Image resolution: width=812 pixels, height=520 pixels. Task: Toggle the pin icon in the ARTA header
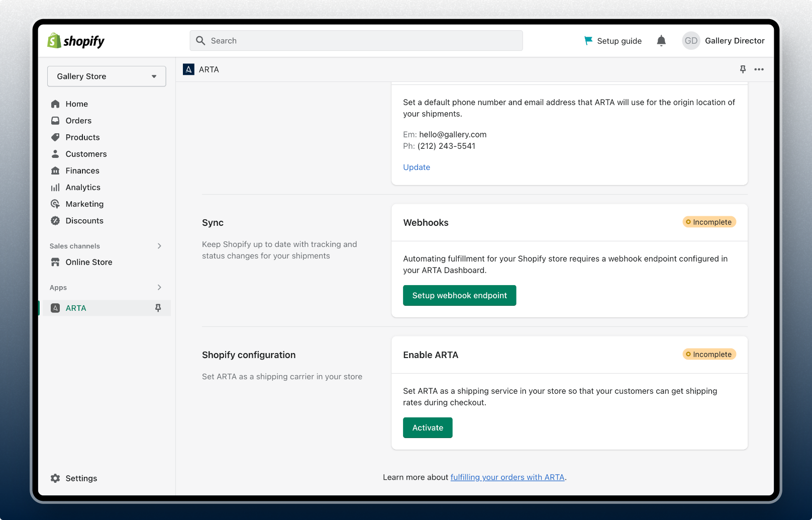coord(743,69)
